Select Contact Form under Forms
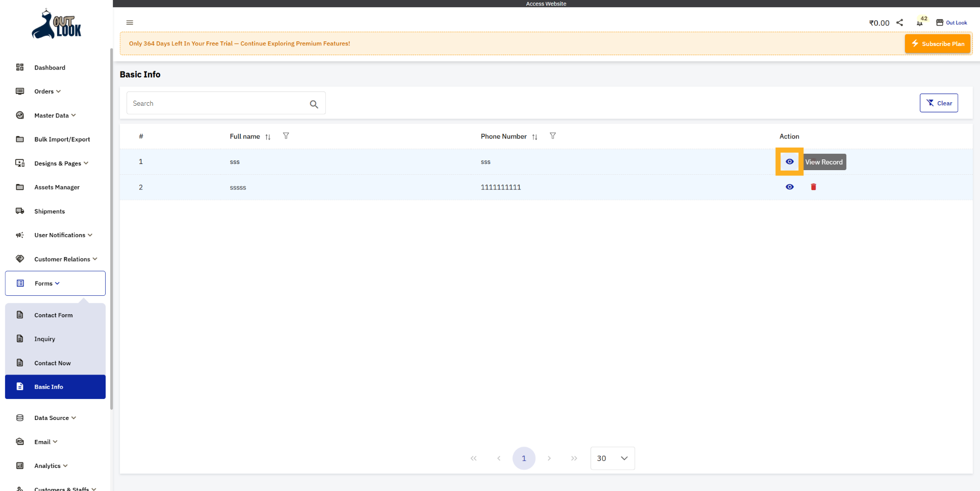Screen dimensions: 980x491 53,315
